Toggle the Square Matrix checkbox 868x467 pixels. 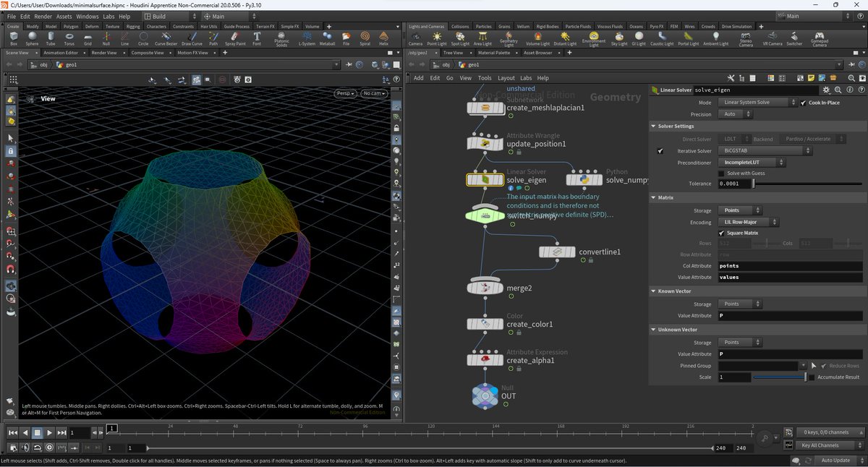(721, 233)
